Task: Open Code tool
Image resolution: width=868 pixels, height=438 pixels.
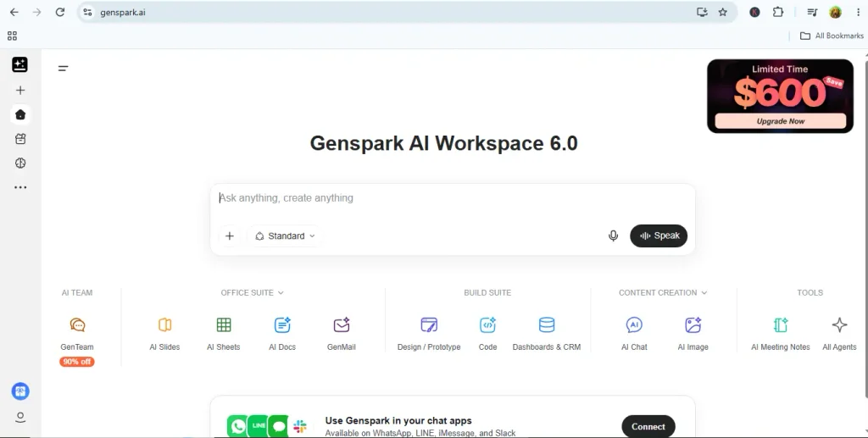Action: tap(487, 334)
